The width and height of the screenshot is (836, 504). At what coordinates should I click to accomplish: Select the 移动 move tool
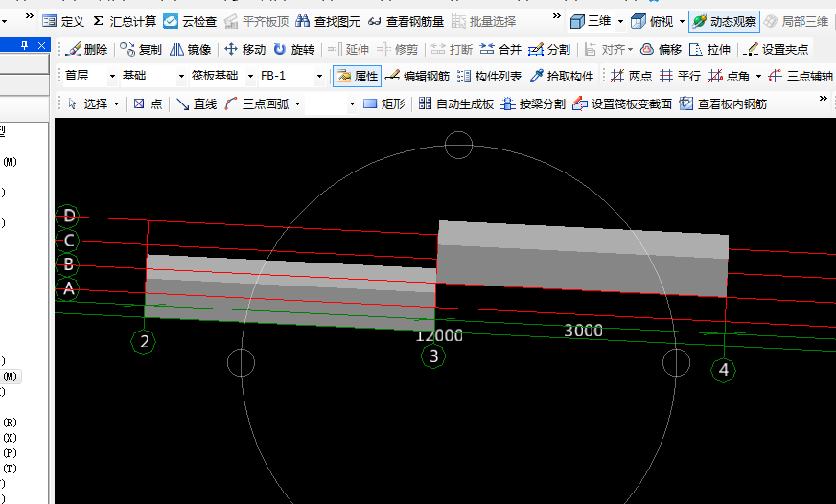pos(244,49)
